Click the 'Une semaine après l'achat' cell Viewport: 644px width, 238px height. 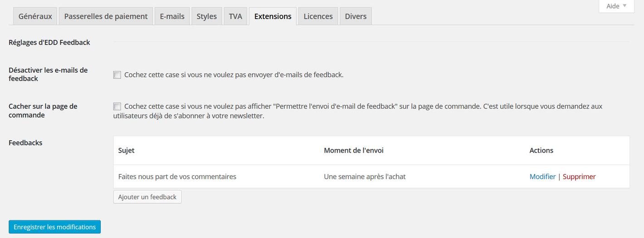pyautogui.click(x=365, y=177)
